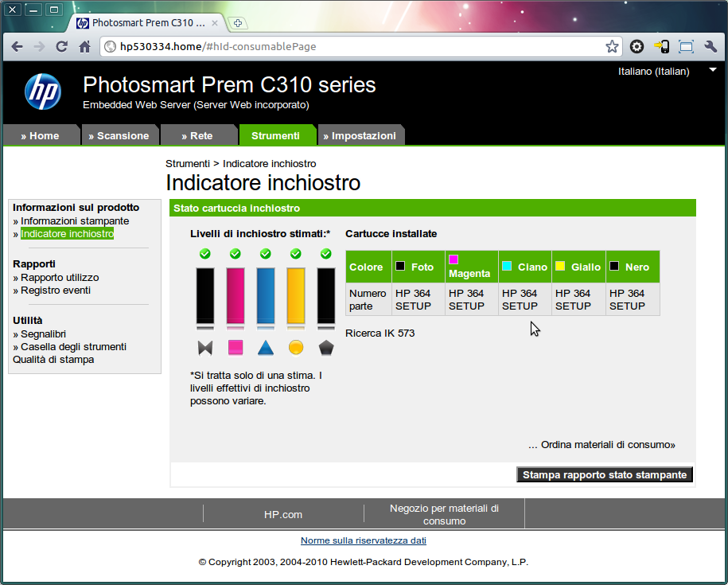Screen dimensions: 728x585
Task: Select Indicatore inchiostro in sidebar
Action: click(68, 233)
